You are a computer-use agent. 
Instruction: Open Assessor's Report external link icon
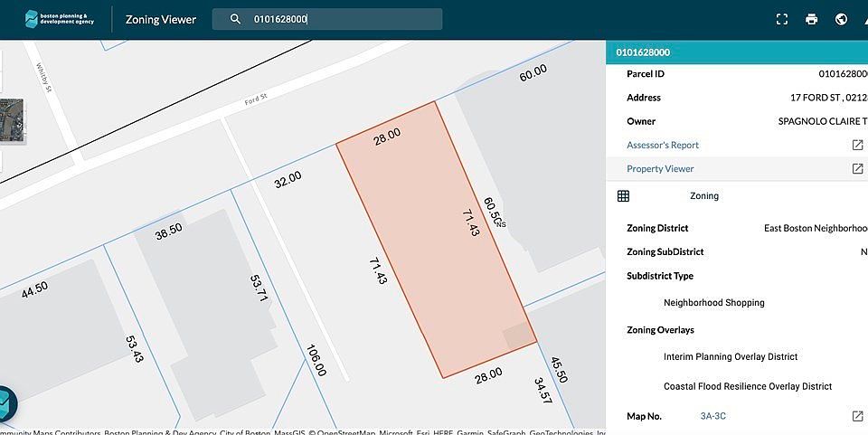pos(857,145)
